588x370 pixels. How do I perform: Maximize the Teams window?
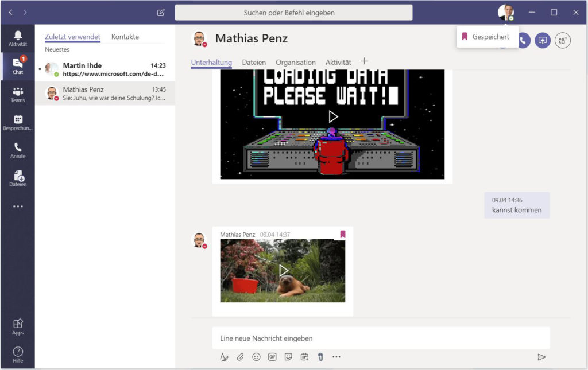554,13
